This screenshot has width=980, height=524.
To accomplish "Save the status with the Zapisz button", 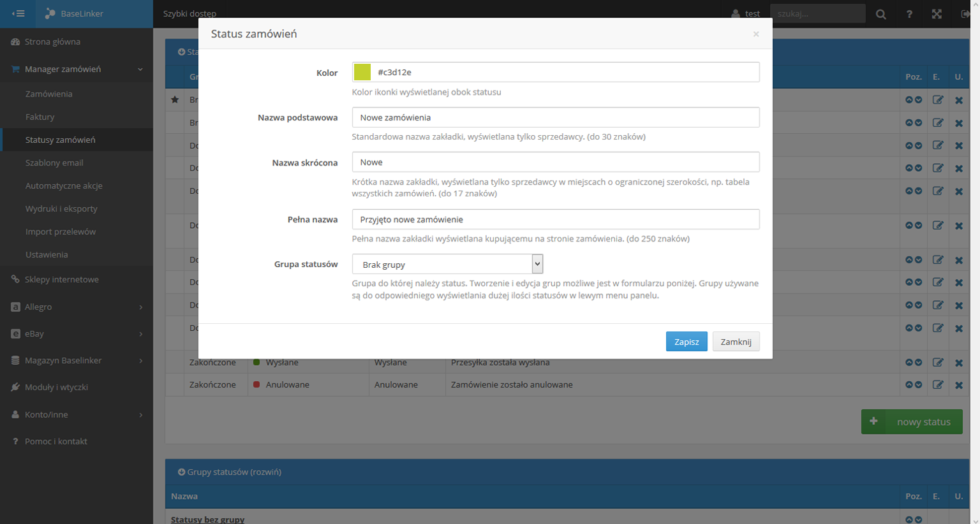I will (x=687, y=342).
